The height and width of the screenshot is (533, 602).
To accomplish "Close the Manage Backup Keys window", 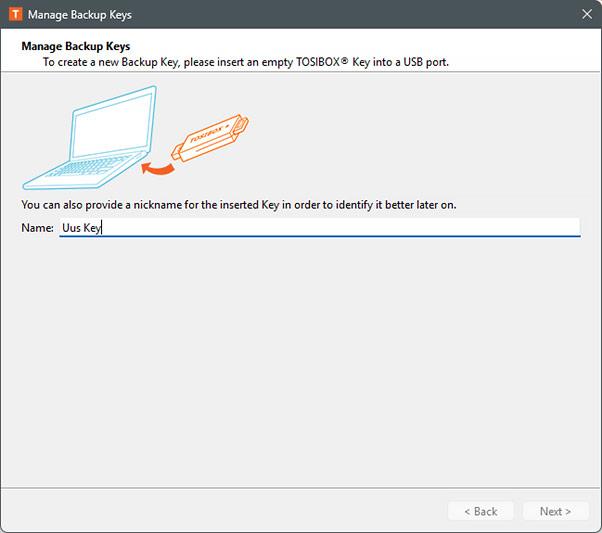I will pyautogui.click(x=586, y=15).
